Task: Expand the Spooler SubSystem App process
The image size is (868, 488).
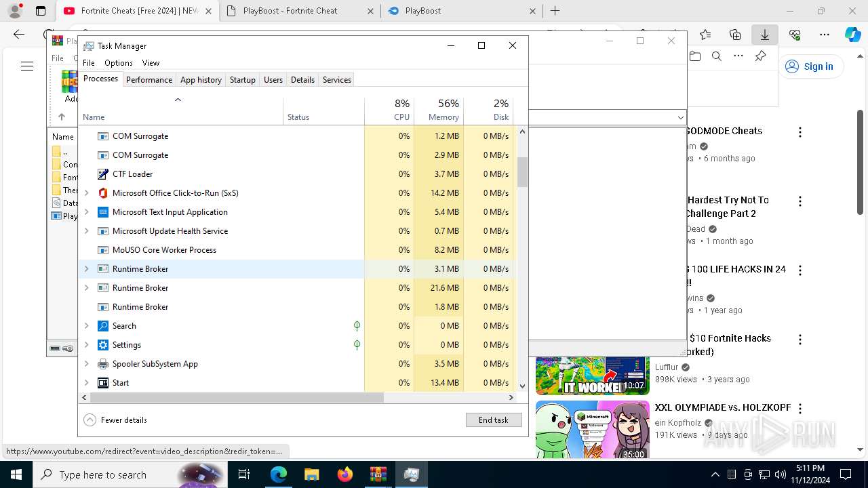Action: [x=86, y=364]
